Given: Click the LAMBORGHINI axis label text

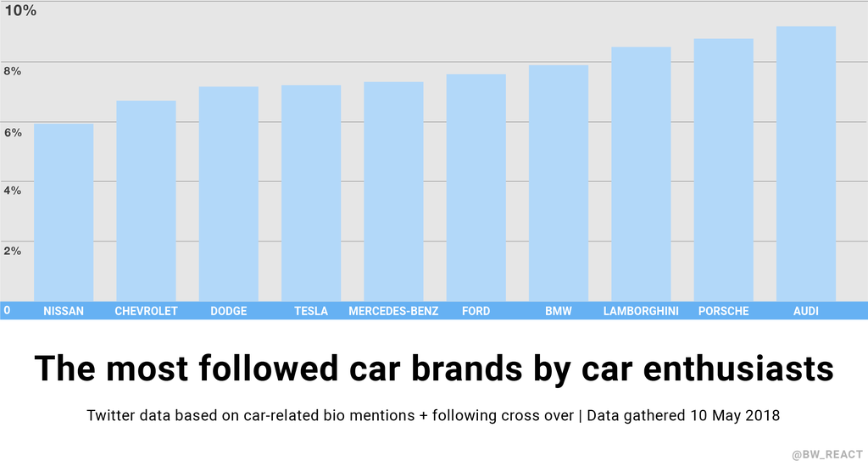Looking at the screenshot, I should (641, 311).
